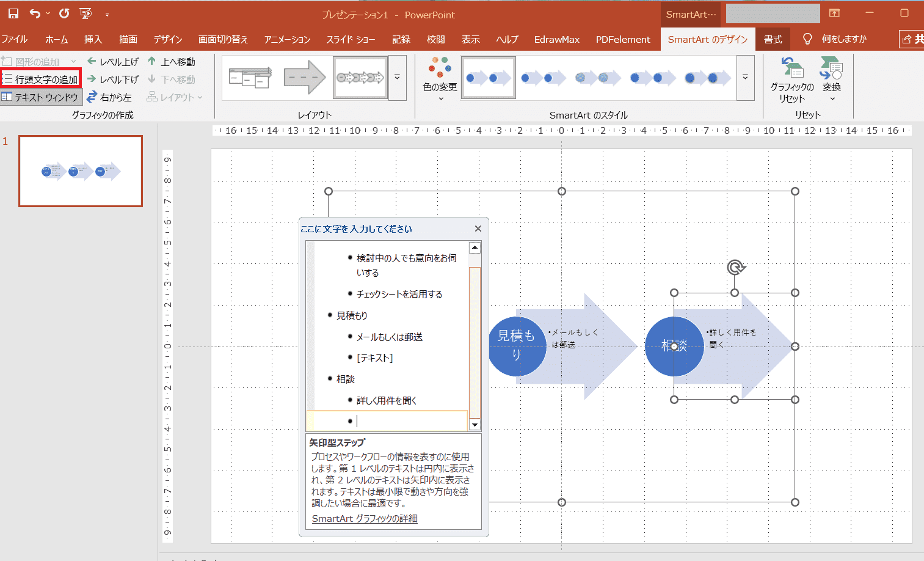
Task: Toggle the Text Window (テキスト ウィンドウ) button
Action: click(40, 97)
